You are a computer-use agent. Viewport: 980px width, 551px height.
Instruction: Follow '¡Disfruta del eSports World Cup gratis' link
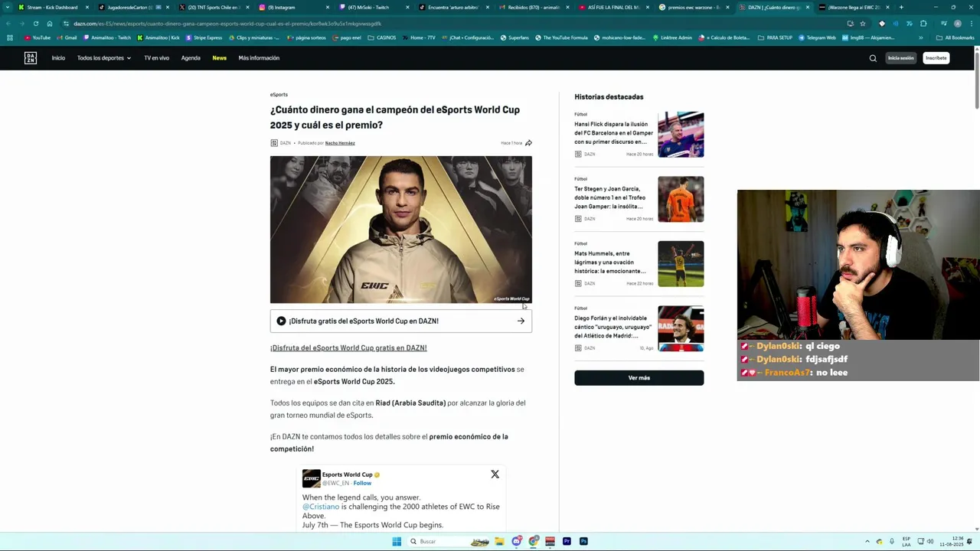pos(348,348)
